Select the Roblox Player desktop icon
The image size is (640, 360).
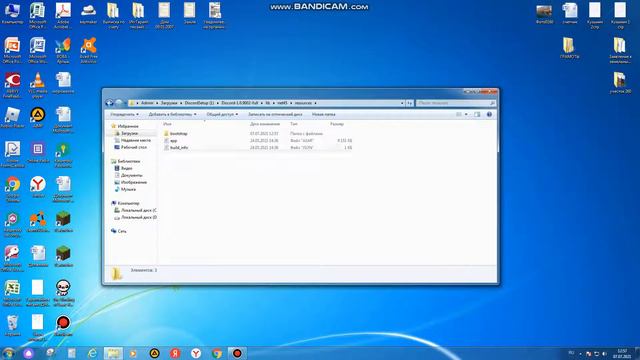click(x=12, y=118)
